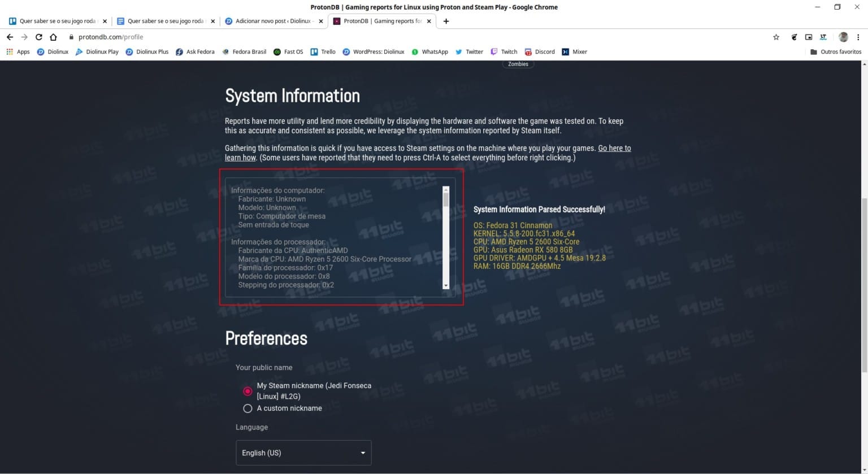868x474 pixels.
Task: Close the ProtonDB tab
Action: point(429,21)
